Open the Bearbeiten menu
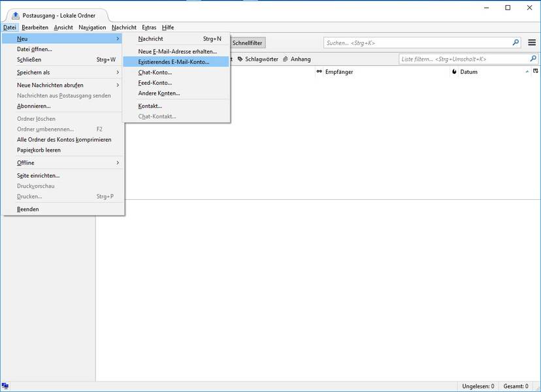The height and width of the screenshot is (392, 541). point(35,27)
